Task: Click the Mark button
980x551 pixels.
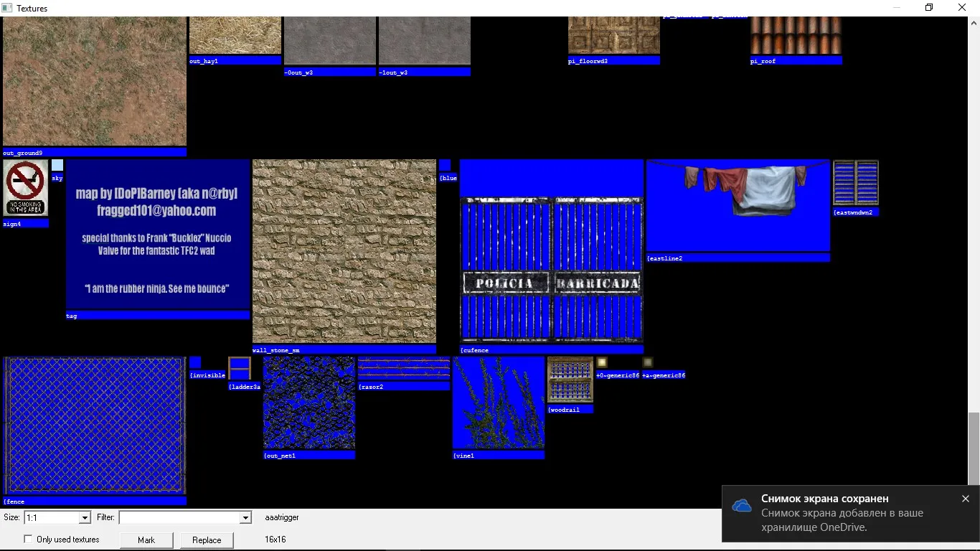Action: [146, 540]
